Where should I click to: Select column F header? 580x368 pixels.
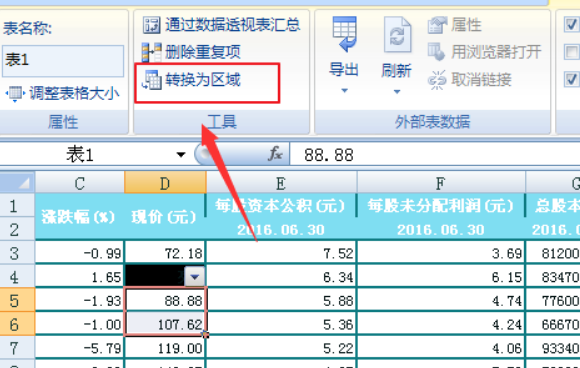click(x=441, y=183)
